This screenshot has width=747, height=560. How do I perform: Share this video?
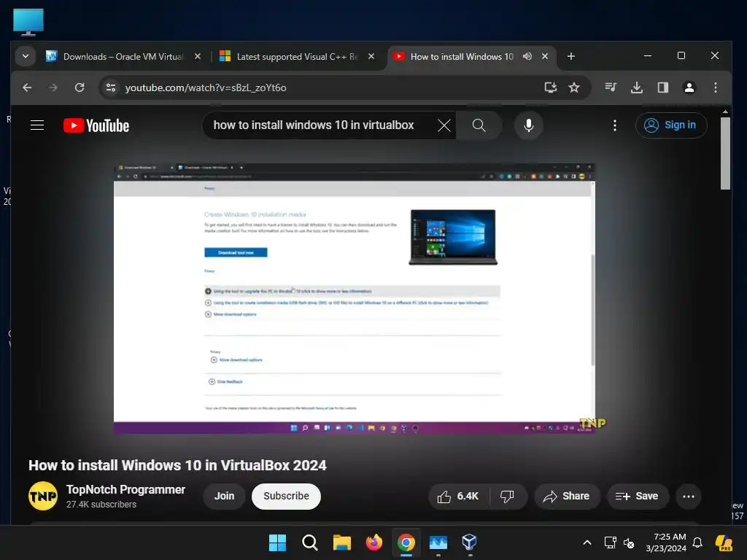pyautogui.click(x=566, y=496)
